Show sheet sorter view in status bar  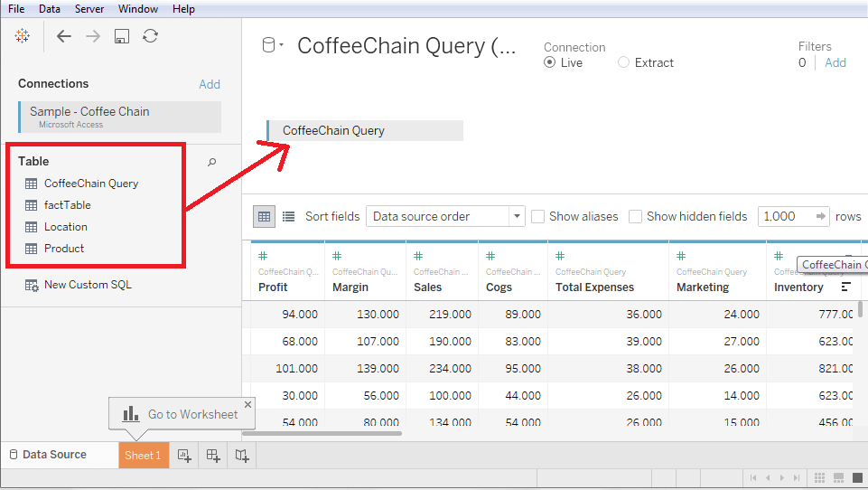coord(820,477)
